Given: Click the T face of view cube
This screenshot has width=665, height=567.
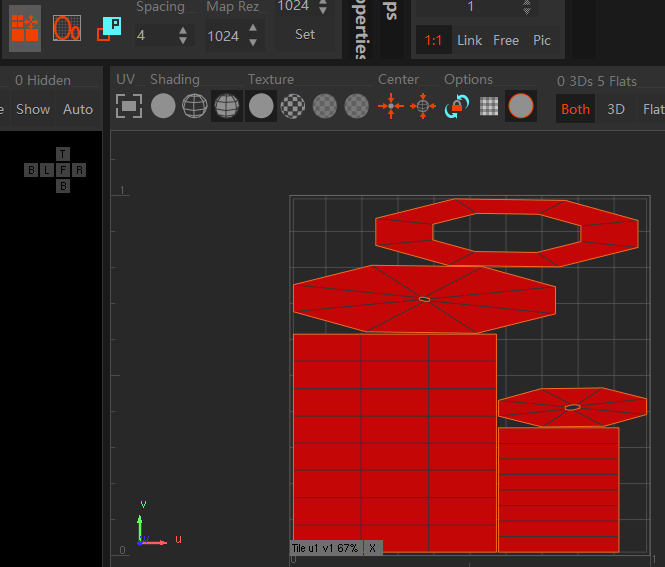Looking at the screenshot, I should point(63,154).
